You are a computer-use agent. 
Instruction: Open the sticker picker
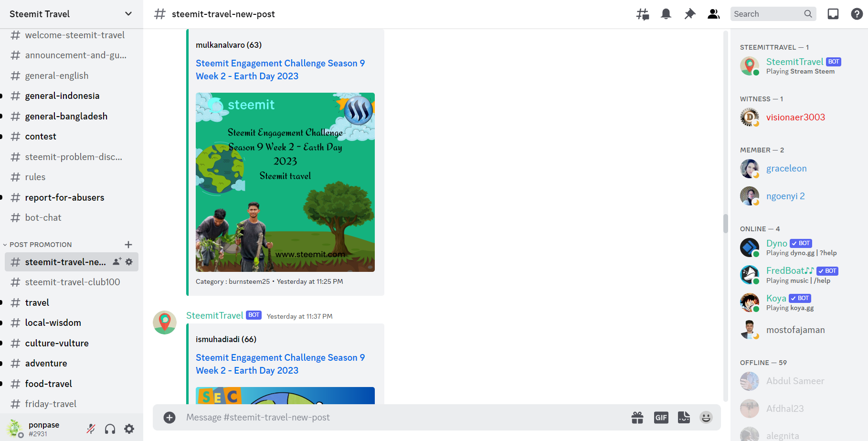[x=684, y=417]
